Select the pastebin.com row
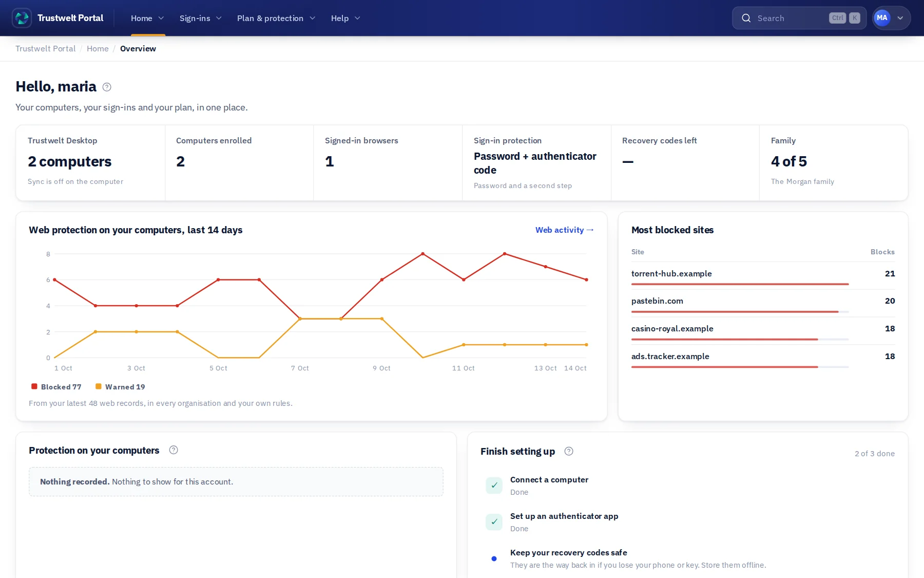This screenshot has width=924, height=578. pos(763,303)
